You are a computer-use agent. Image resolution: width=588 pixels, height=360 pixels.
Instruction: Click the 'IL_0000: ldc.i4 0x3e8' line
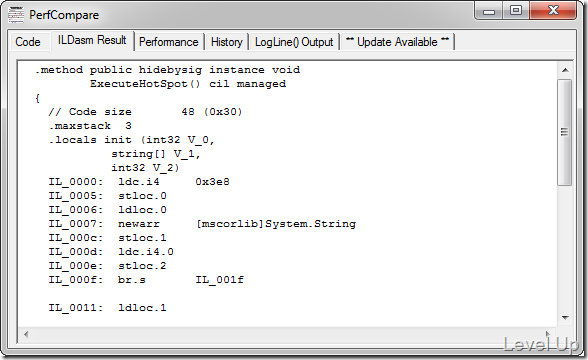[139, 182]
